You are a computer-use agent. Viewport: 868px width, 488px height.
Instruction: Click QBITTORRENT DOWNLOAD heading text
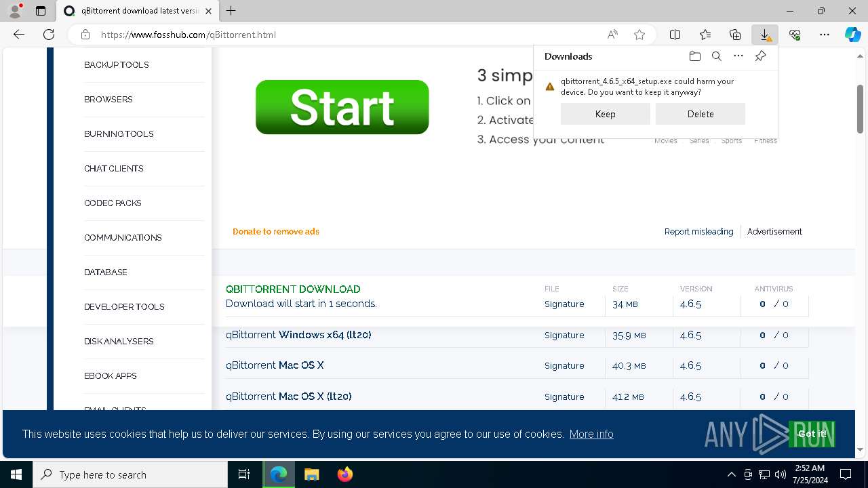(293, 289)
